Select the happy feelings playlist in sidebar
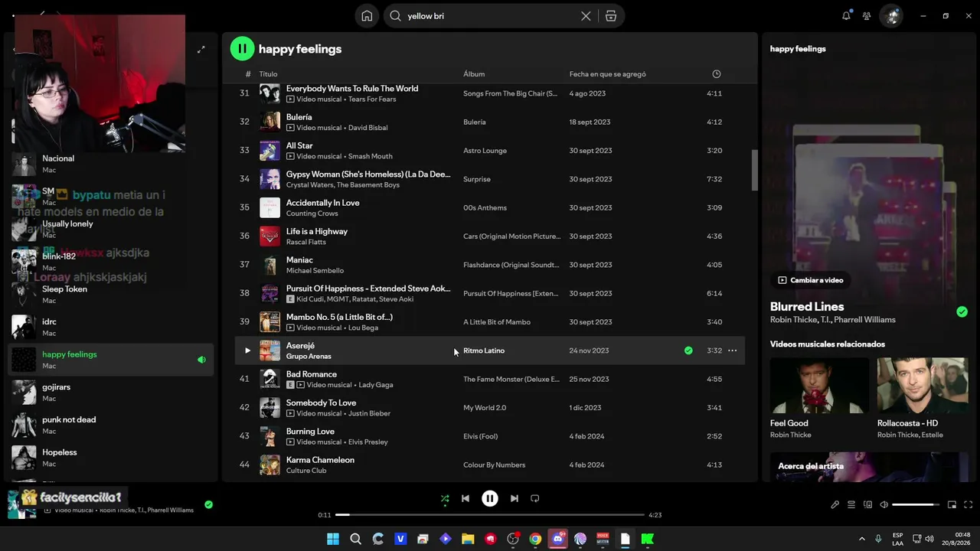The image size is (980, 551). click(111, 360)
